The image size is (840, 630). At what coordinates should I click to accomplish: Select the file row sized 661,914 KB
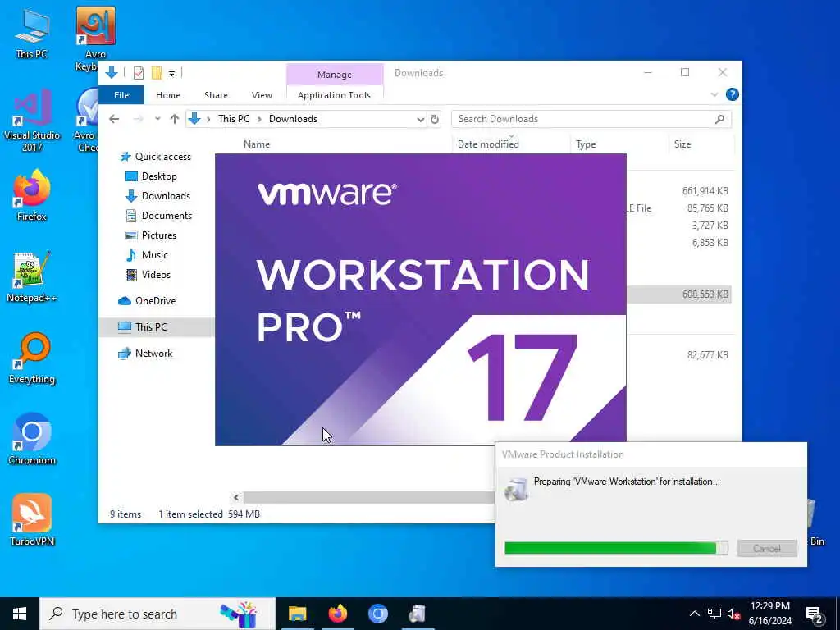[x=679, y=191]
